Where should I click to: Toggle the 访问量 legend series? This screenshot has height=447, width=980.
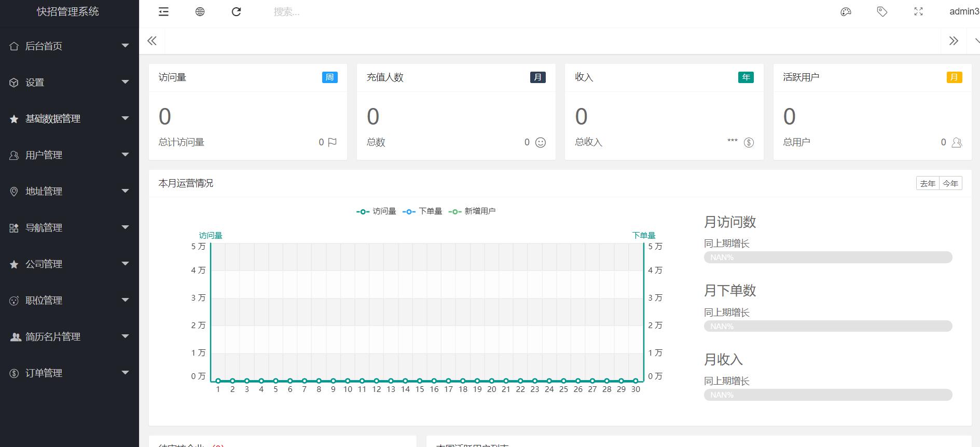[x=376, y=211]
